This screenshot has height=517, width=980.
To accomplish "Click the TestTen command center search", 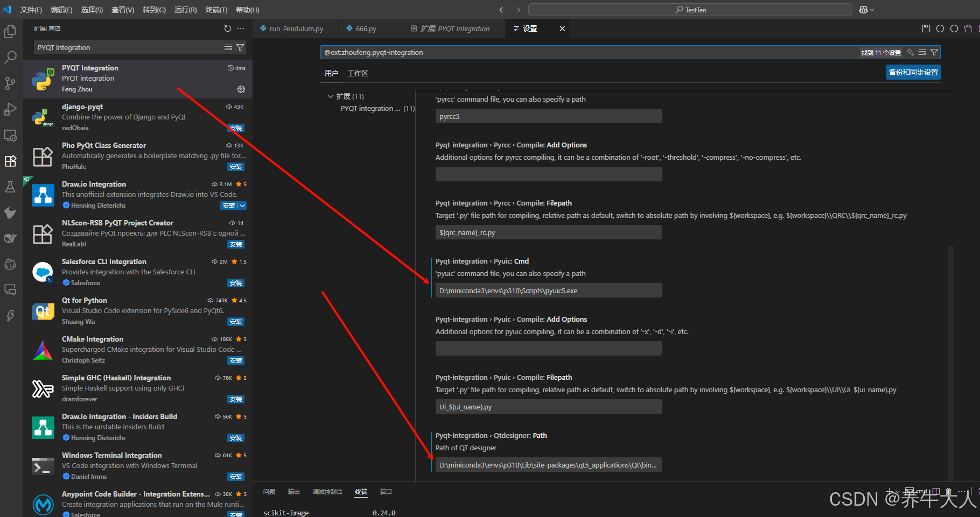I will pos(690,10).
